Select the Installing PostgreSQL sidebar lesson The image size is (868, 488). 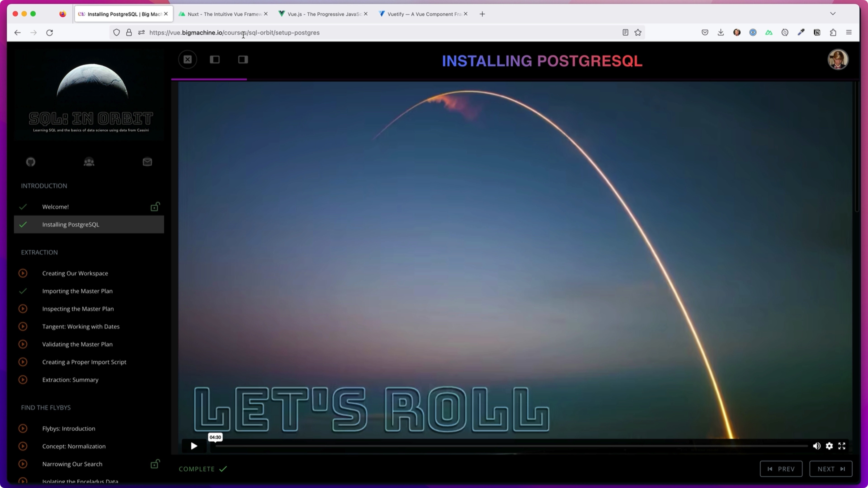tap(89, 224)
